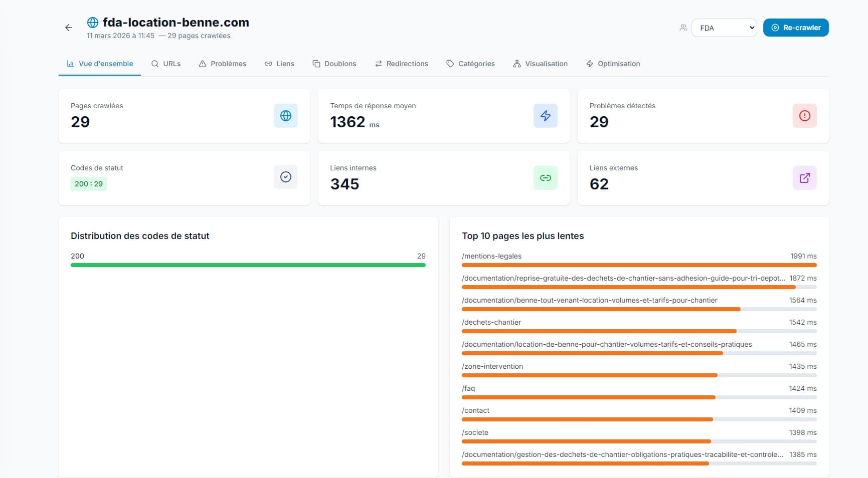Viewport: 868px width, 478px height.
Task: Click the 200 : 29 status code badge
Action: click(88, 184)
